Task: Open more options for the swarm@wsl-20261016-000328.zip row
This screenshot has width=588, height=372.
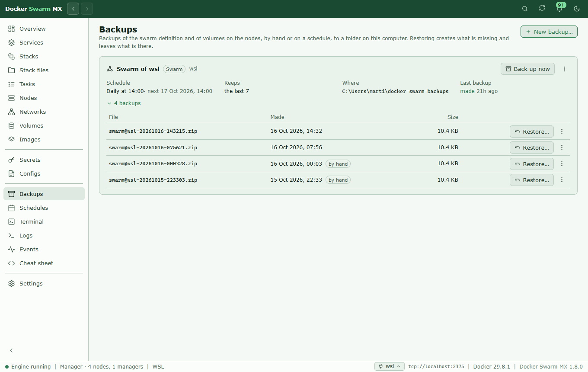Action: tap(562, 164)
